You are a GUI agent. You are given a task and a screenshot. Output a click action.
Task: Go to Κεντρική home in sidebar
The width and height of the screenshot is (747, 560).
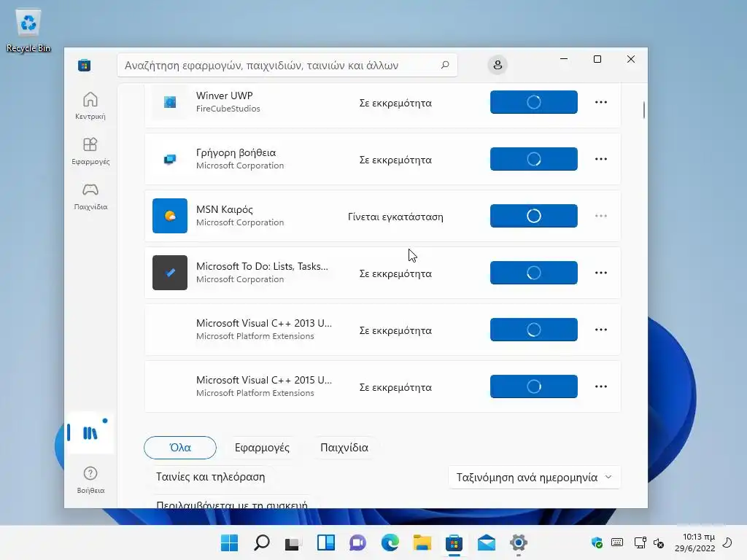pos(90,106)
